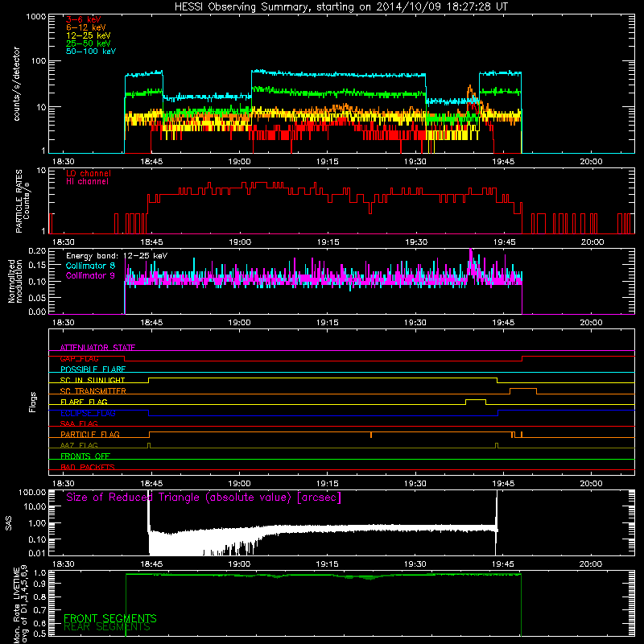Click '18:45' under the flags panel
Viewport: 644px width, 644px height.
tap(151, 484)
